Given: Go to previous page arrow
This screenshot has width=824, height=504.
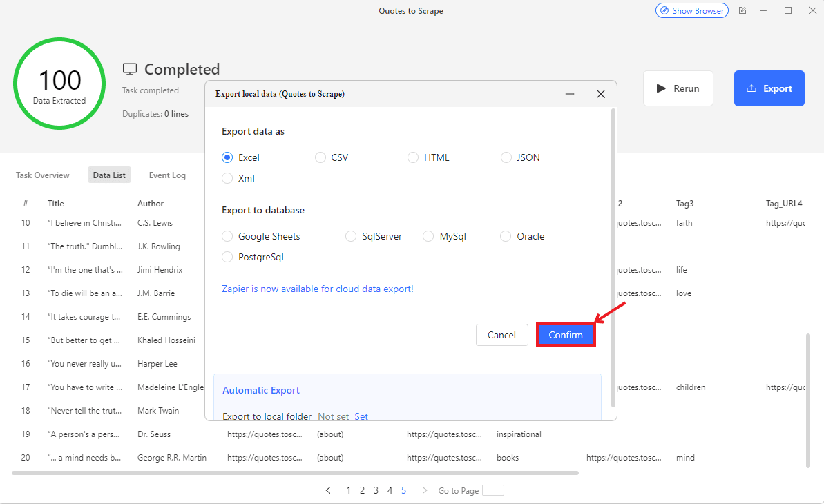Looking at the screenshot, I should (x=328, y=490).
